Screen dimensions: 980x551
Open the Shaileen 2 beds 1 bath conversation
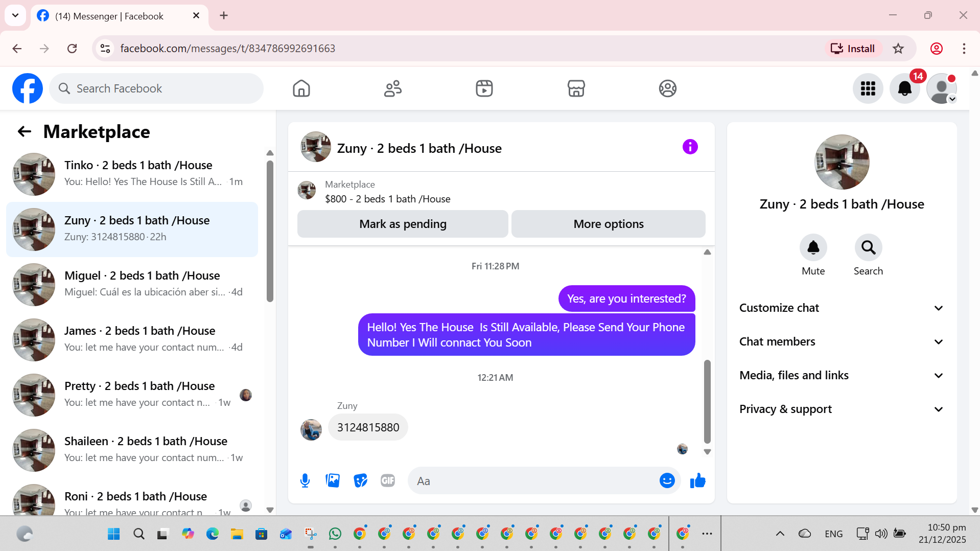click(132, 450)
